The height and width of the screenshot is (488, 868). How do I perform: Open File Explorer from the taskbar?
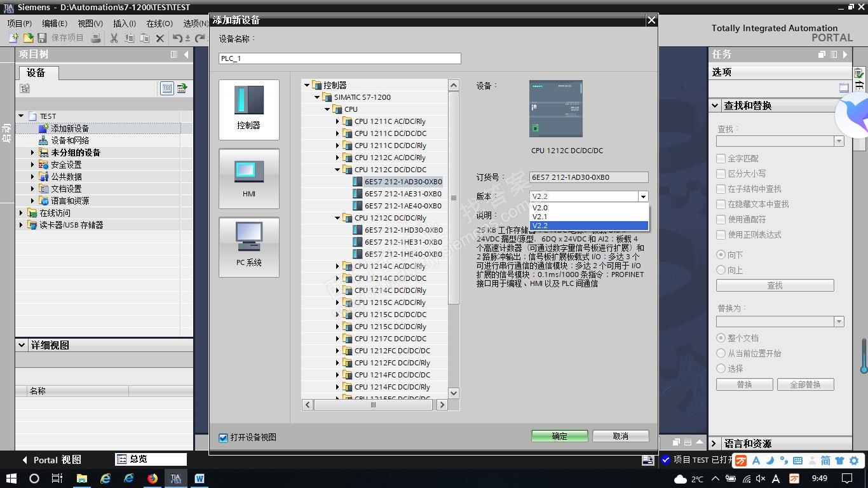coord(82,478)
